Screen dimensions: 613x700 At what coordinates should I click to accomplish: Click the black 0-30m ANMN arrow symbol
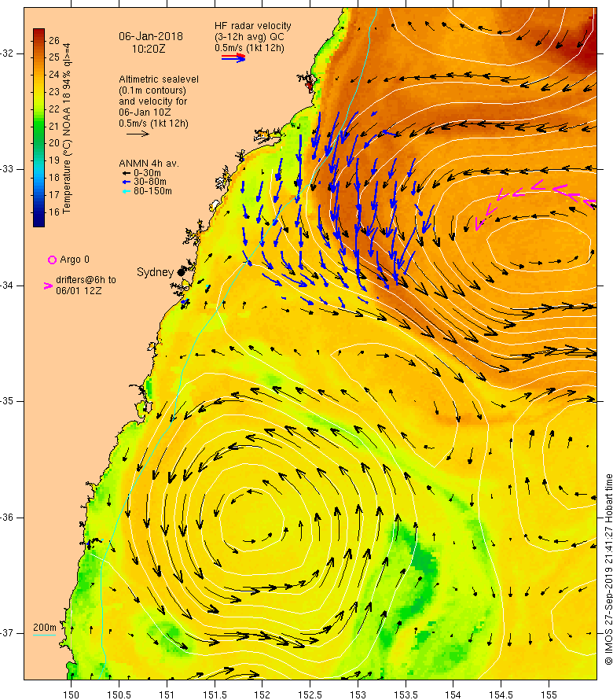(x=126, y=173)
